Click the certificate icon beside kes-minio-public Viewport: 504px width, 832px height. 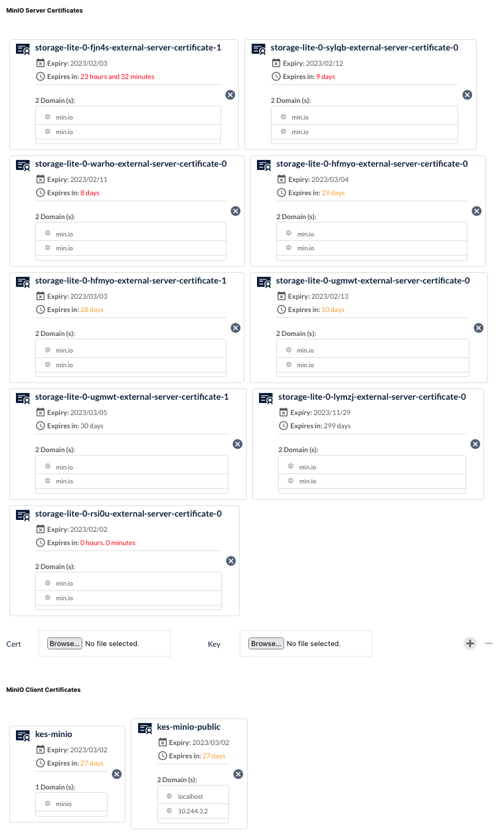145,728
